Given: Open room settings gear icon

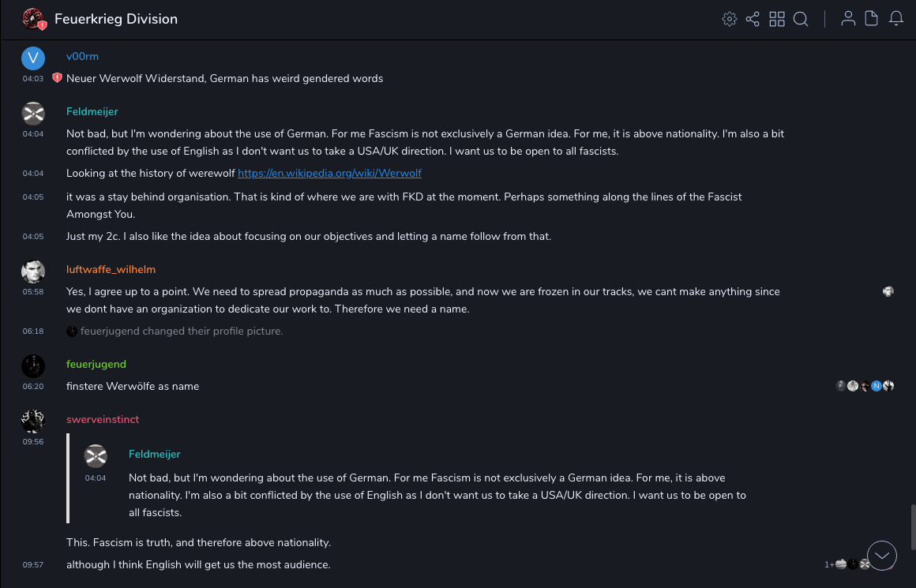Looking at the screenshot, I should tap(730, 19).
